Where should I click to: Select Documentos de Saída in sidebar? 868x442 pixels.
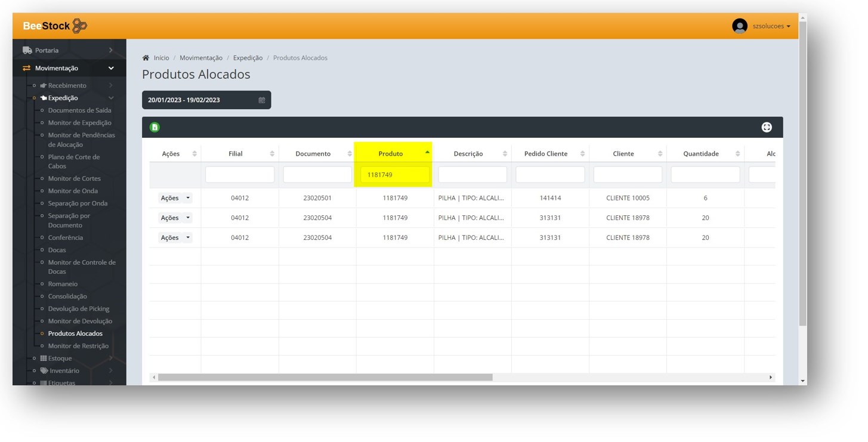(79, 110)
